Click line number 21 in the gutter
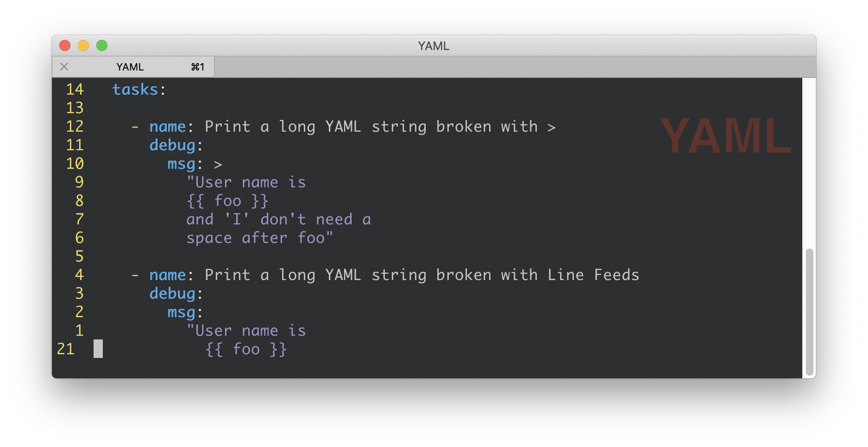The width and height of the screenshot is (868, 447). pos(66,349)
